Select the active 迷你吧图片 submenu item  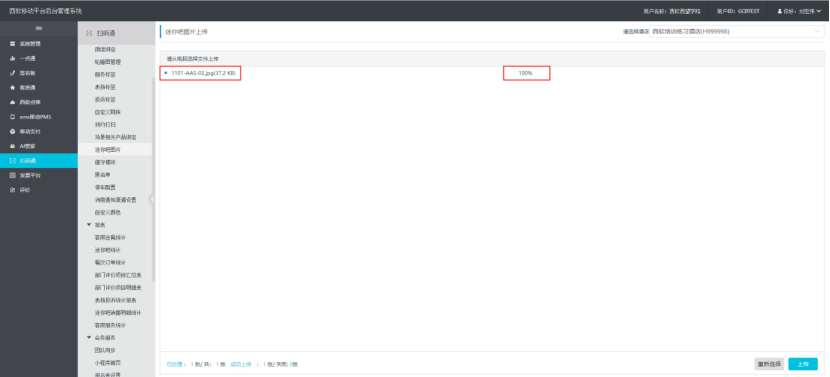point(114,150)
